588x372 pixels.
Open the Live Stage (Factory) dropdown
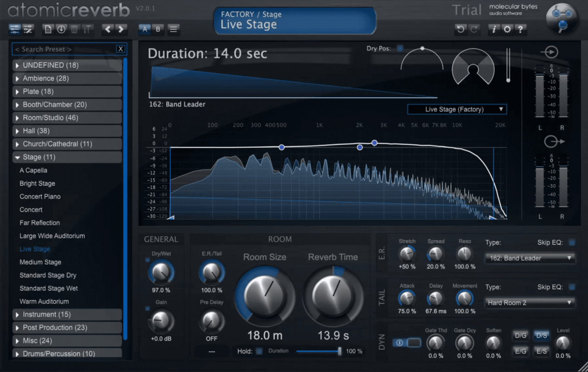(457, 109)
